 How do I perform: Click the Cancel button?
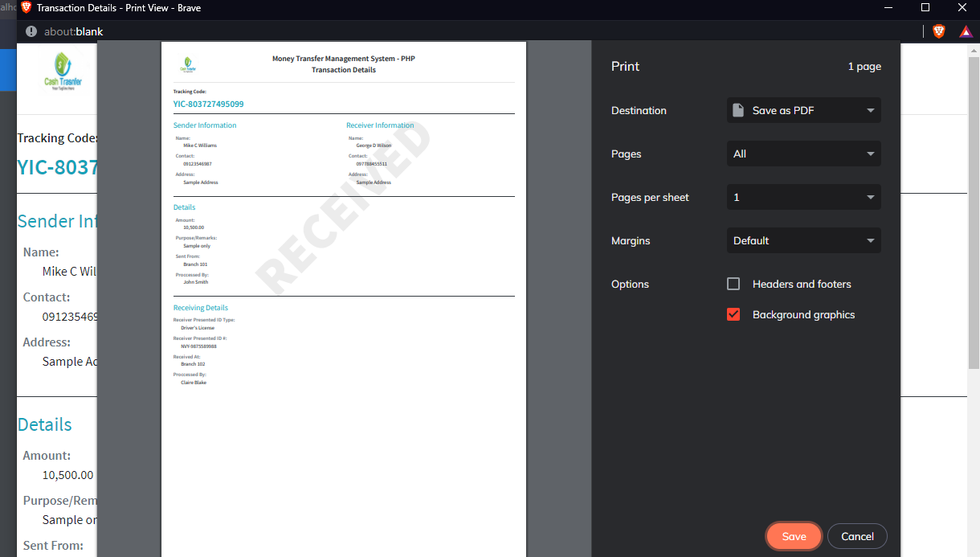[857, 536]
